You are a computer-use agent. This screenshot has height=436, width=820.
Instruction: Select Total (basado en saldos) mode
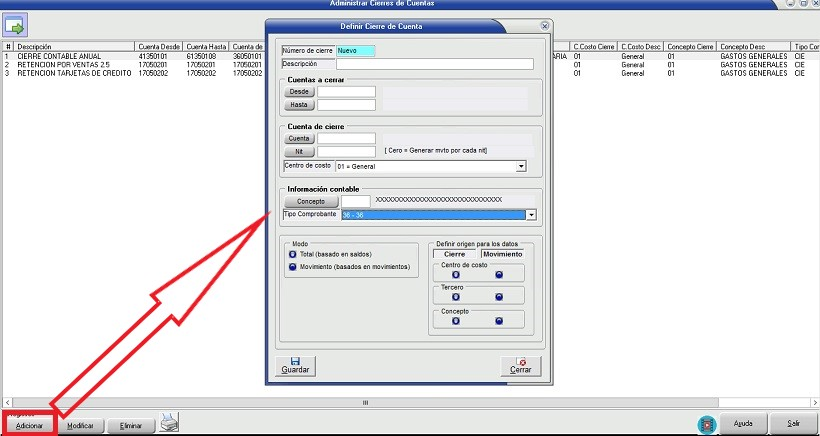pyautogui.click(x=292, y=254)
